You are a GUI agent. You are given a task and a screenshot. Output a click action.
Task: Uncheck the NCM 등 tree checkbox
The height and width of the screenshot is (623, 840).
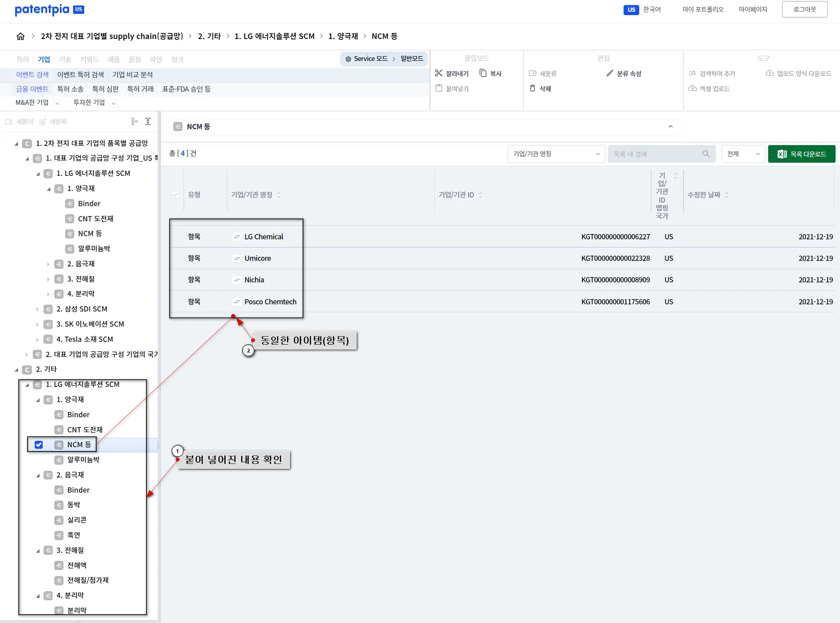(39, 445)
